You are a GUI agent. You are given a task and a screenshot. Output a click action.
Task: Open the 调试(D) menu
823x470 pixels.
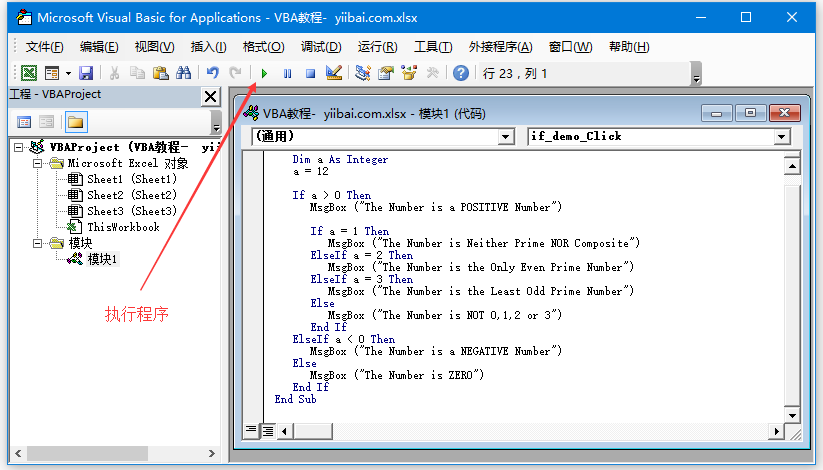321,47
